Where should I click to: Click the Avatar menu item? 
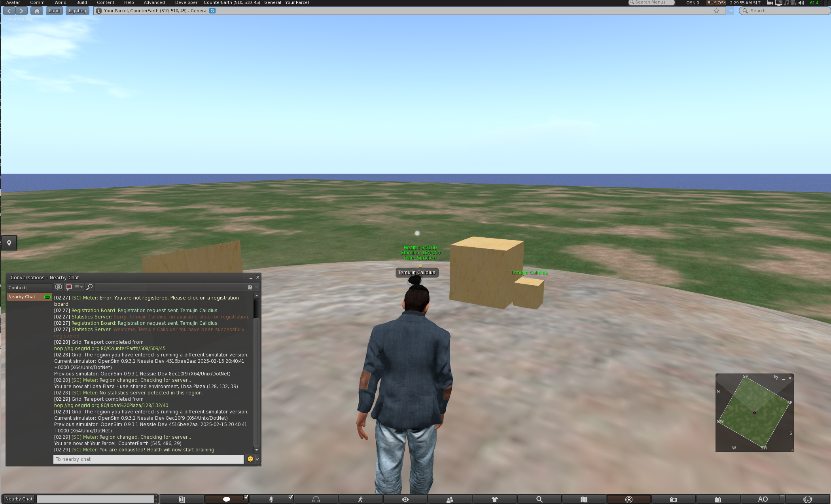(13, 2)
